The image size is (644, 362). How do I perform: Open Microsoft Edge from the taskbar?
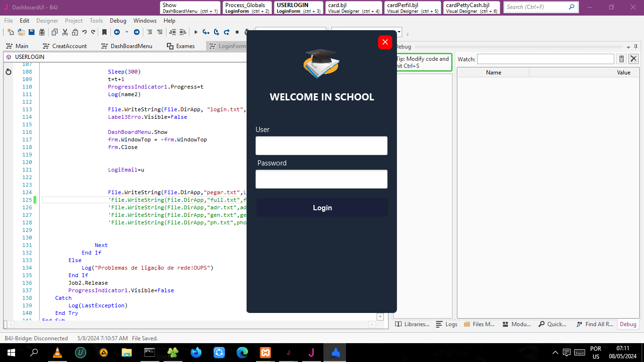(x=242, y=353)
